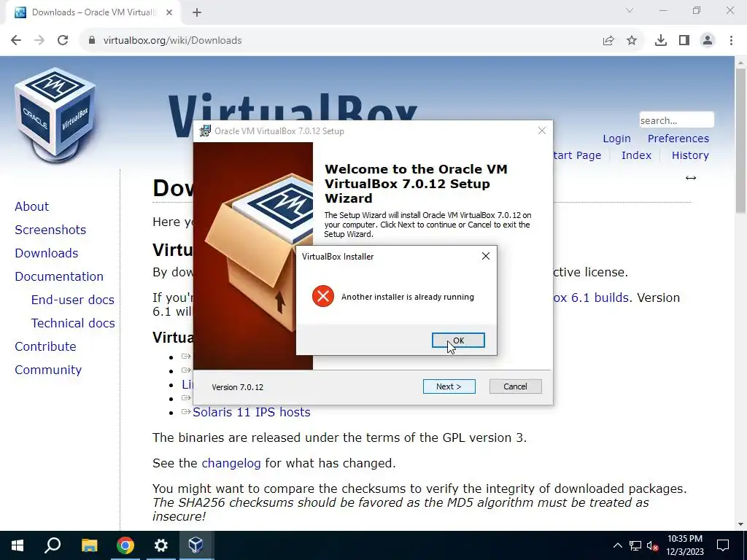Viewport: 747px width, 560px height.
Task: Open End-user docs in the sidebar
Action: 72,300
